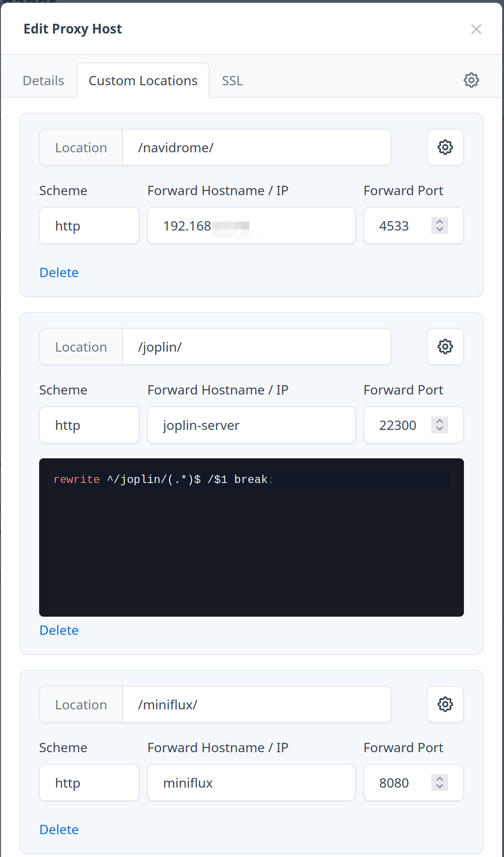Viewport: 504px width, 857px height.
Task: Switch to the Details tab
Action: click(x=43, y=81)
